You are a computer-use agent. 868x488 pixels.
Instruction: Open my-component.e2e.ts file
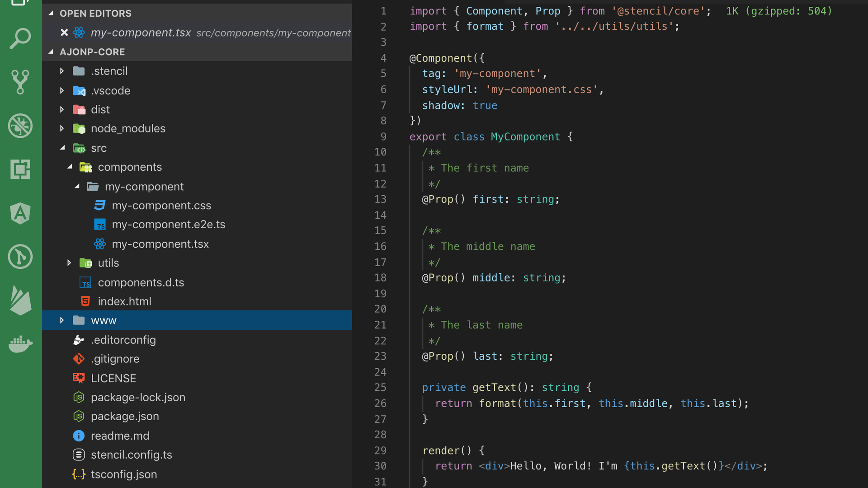click(x=168, y=225)
